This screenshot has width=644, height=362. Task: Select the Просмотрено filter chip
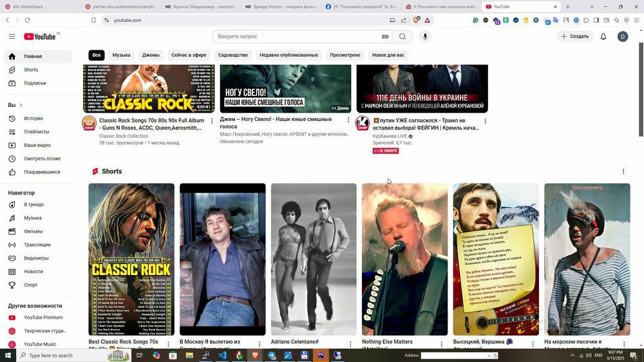[345, 55]
